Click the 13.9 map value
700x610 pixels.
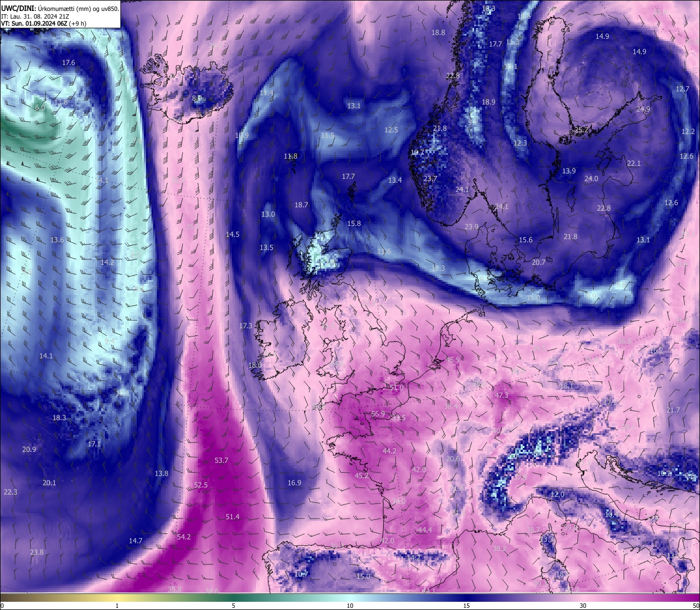(569, 171)
